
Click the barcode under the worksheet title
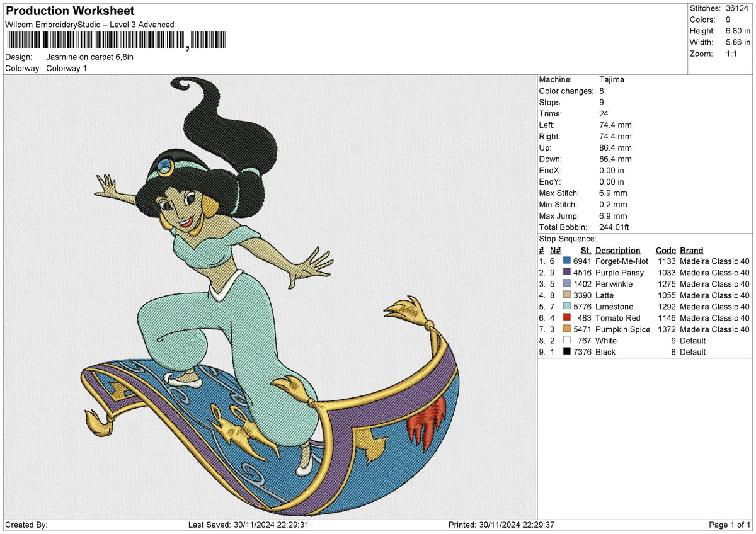tap(116, 41)
